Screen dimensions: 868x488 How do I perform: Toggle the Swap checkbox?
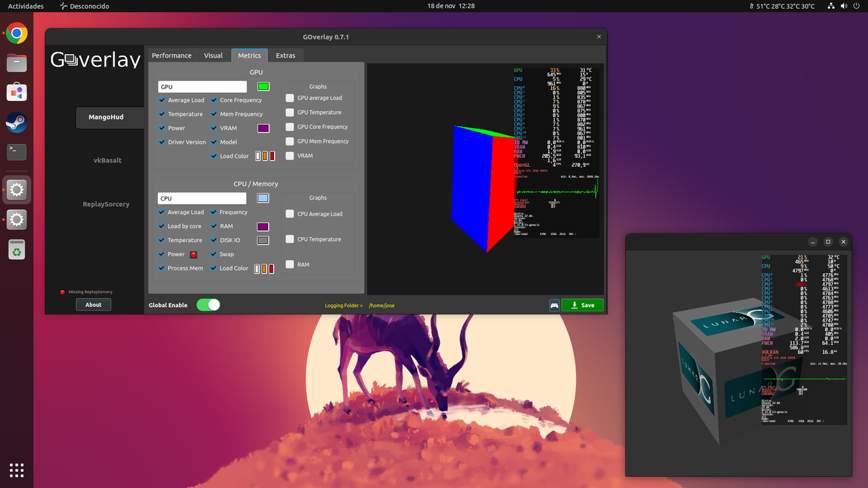point(214,254)
